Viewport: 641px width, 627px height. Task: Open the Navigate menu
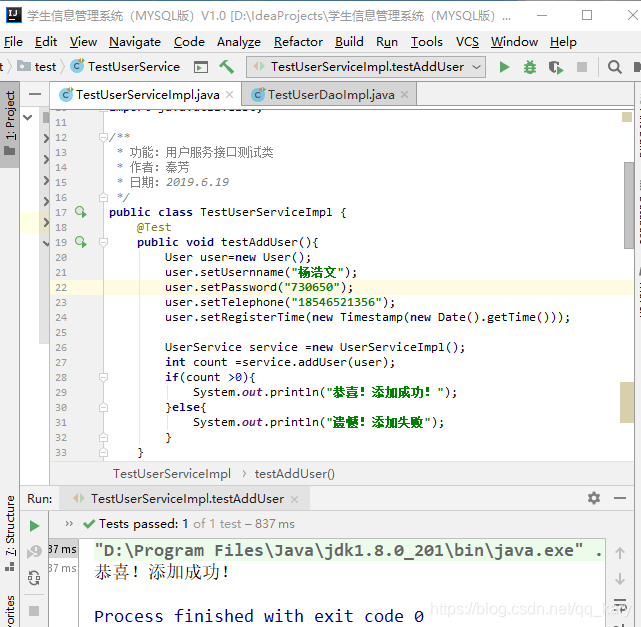(135, 42)
